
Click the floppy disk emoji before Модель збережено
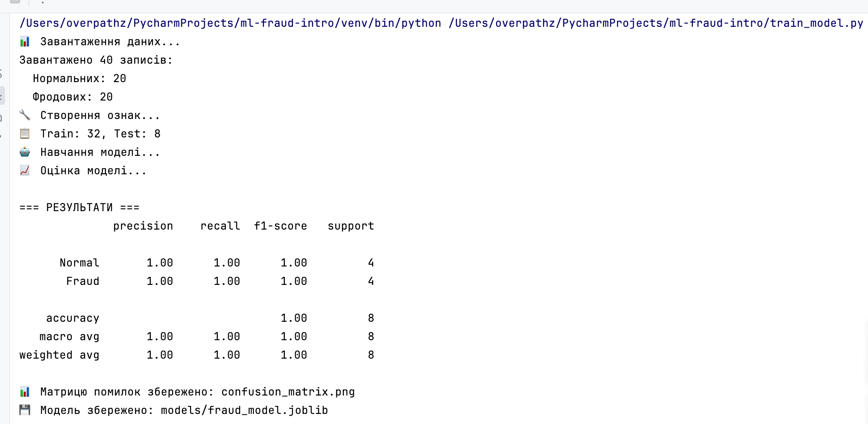(x=25, y=410)
